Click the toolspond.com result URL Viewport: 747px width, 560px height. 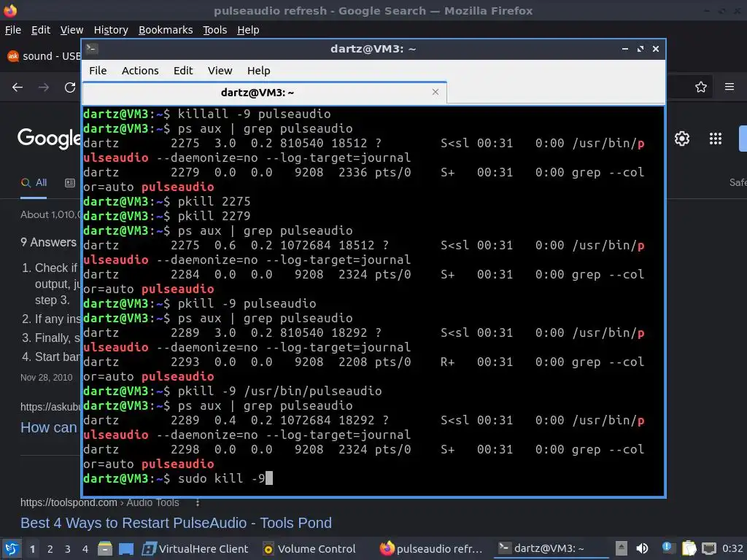click(x=99, y=502)
